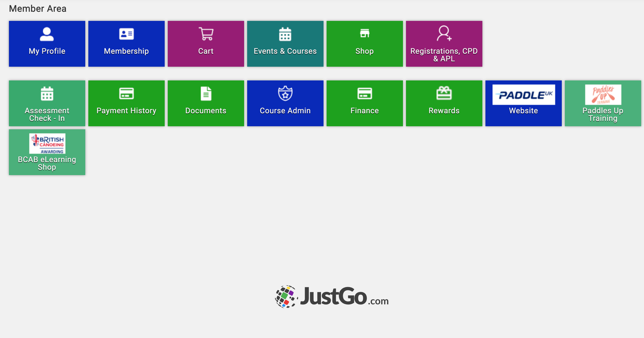Go to Registrations, CPD & APL
The image size is (644, 338).
[x=444, y=44]
